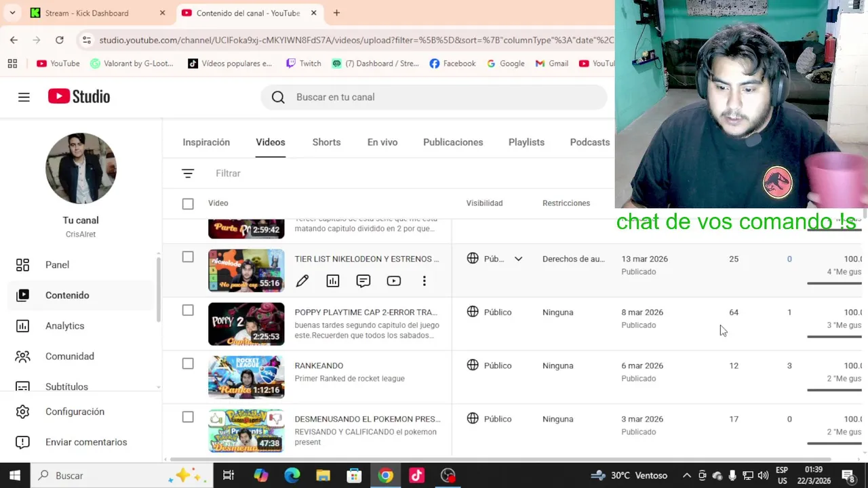The height and width of the screenshot is (488, 868).
Task: Open YouTube bookmark in bookmarks bar
Action: coord(58,63)
